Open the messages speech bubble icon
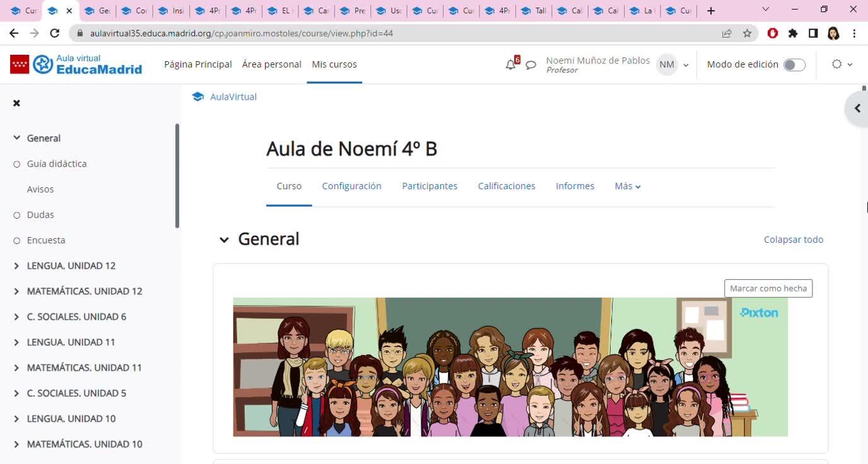Viewport: 868px width, 464px height. point(531,65)
